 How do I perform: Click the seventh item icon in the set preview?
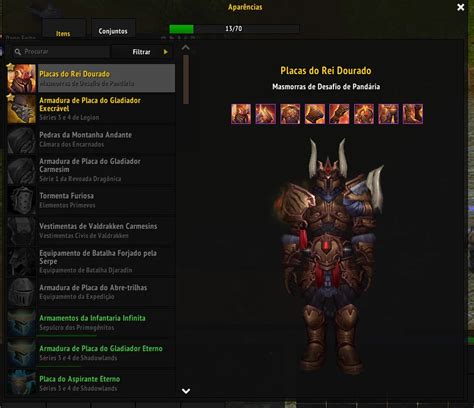click(388, 114)
